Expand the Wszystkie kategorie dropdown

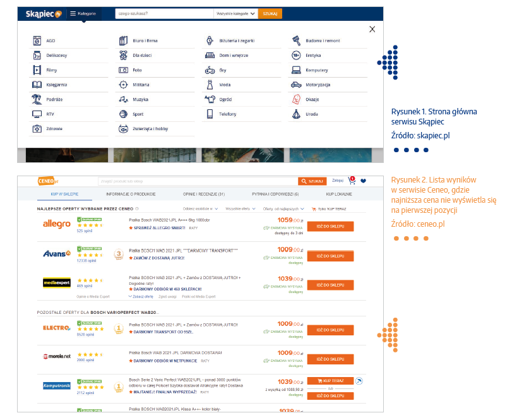235,14
